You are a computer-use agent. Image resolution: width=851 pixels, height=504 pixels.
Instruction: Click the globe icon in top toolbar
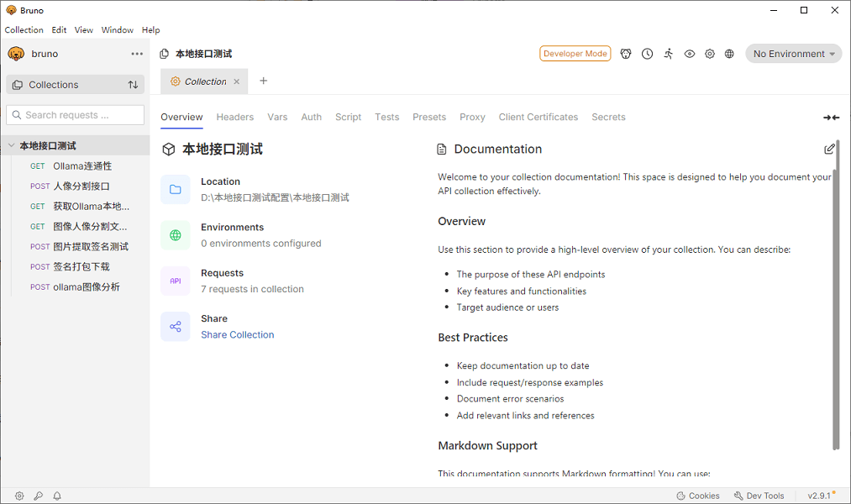[729, 54]
